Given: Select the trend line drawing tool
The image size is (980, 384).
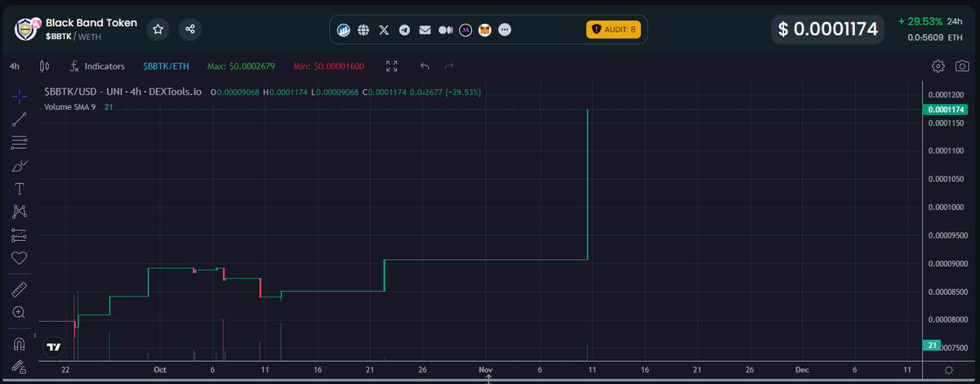Looking at the screenshot, I should click(x=19, y=120).
